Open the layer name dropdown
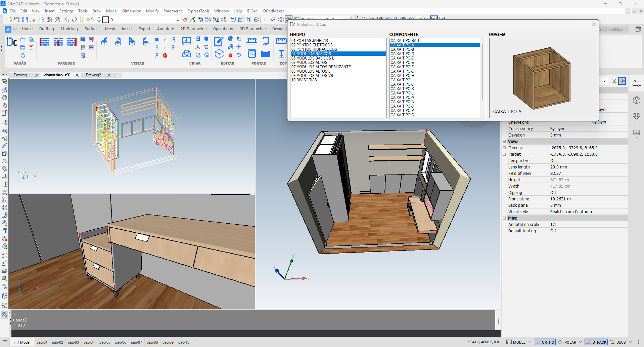This screenshot has height=347, width=644. coord(178,20)
